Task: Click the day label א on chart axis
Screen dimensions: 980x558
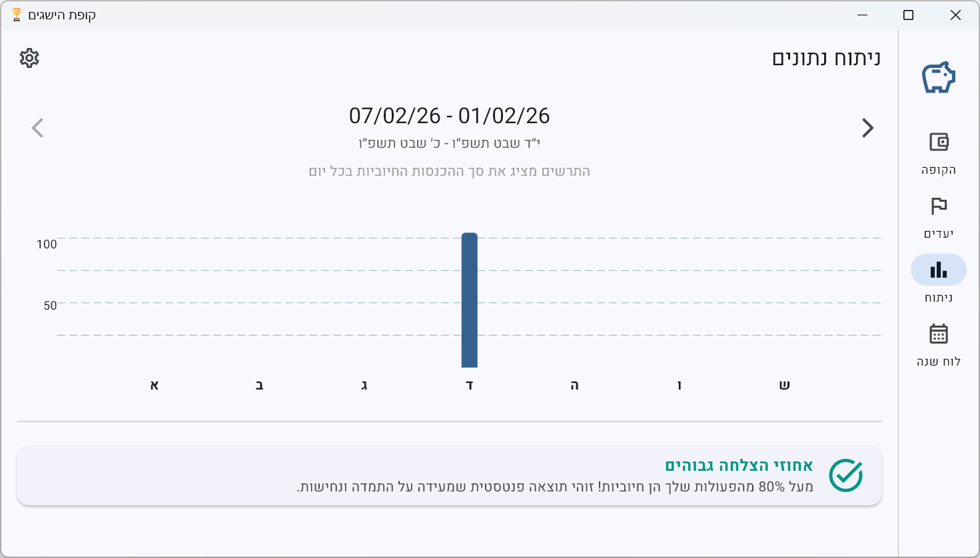Action: (155, 385)
